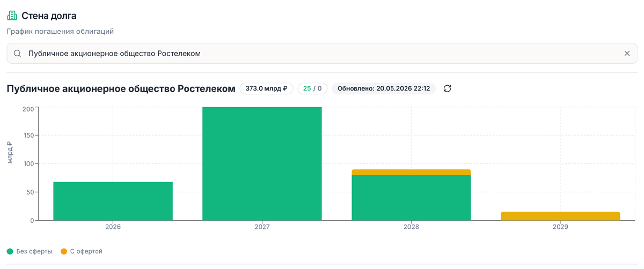This screenshot has height=269, width=644.
Task: Click green portion of the 2028 bar
Action: [411, 197]
